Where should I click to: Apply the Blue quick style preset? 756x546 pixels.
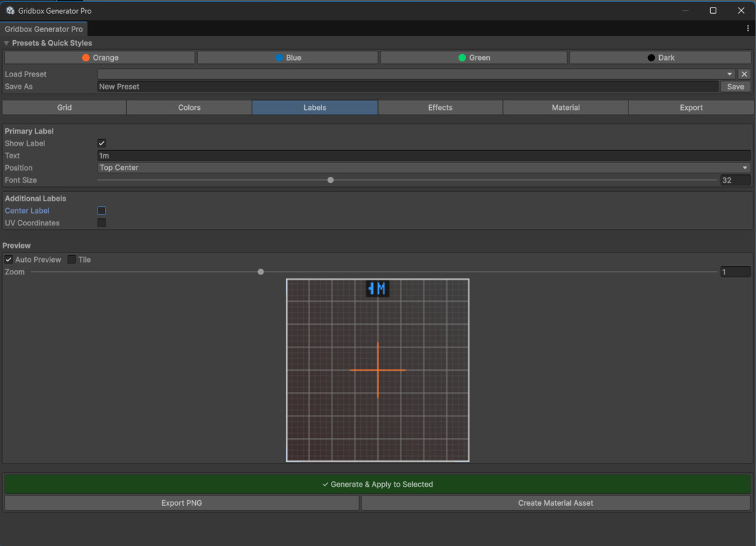(287, 57)
